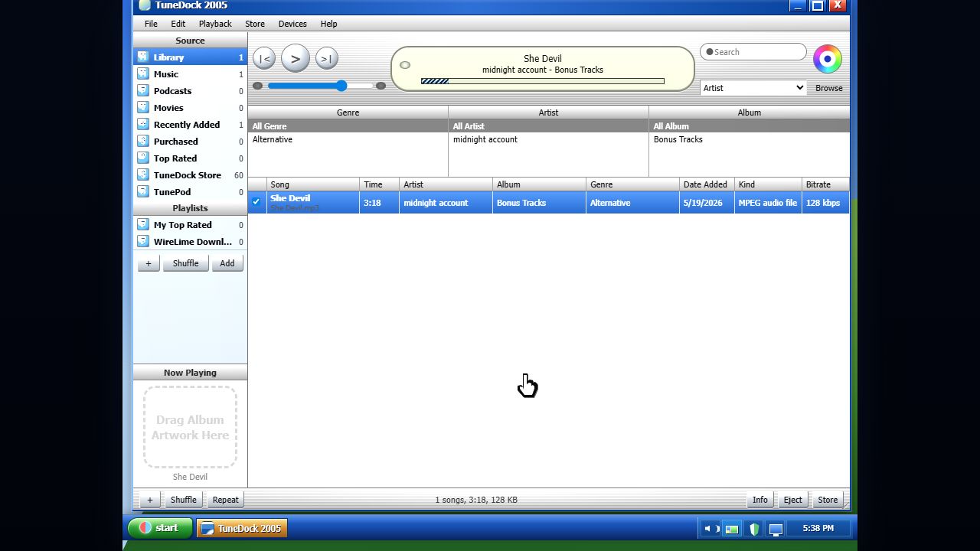Click the Start button
This screenshot has width=980, height=551.
(x=159, y=528)
